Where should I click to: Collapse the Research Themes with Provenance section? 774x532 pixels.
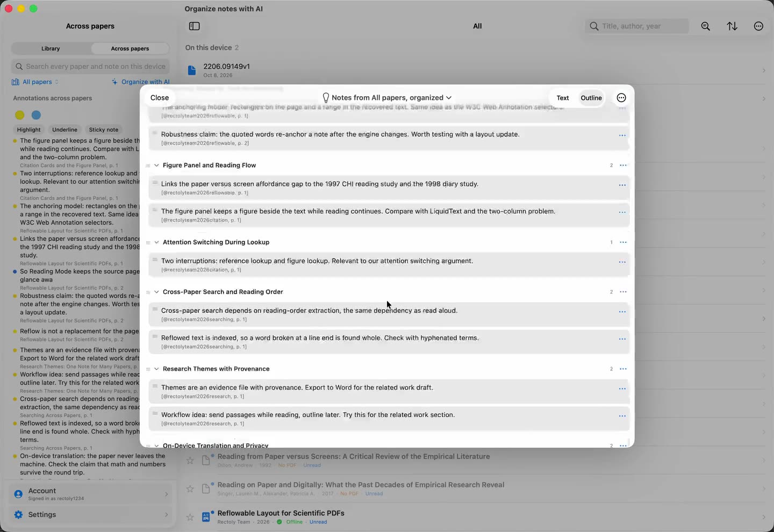pos(156,369)
